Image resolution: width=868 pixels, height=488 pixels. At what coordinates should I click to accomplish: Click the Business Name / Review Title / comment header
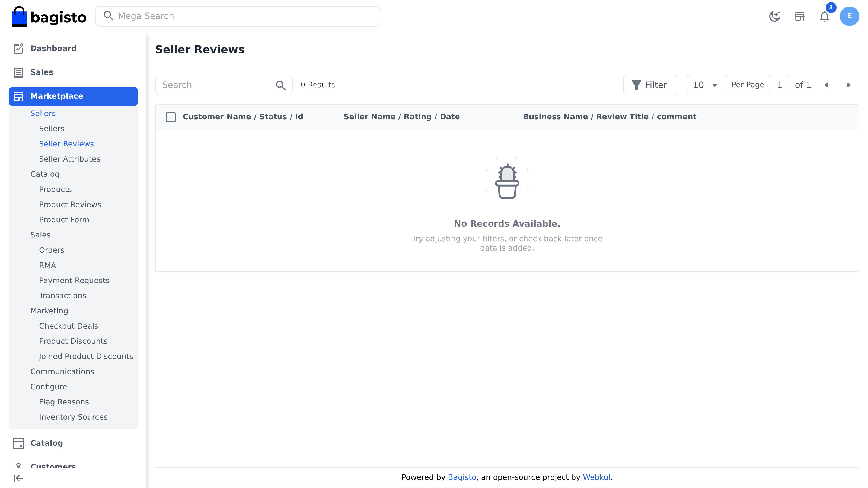609,117
